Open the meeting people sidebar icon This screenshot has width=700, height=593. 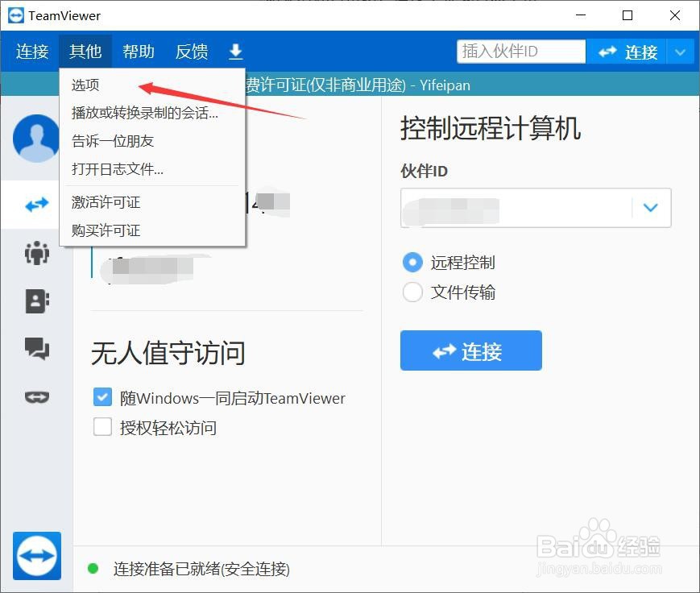(37, 253)
